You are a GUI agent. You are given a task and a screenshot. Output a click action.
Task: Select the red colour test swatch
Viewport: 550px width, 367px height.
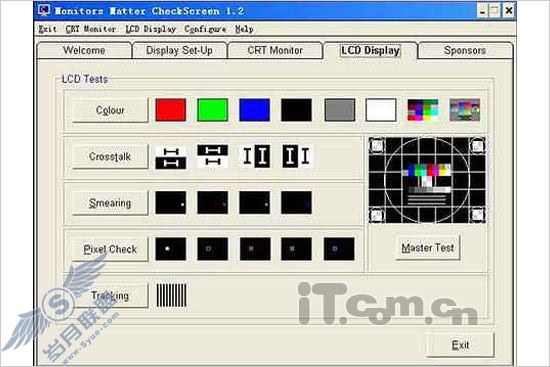(170, 110)
